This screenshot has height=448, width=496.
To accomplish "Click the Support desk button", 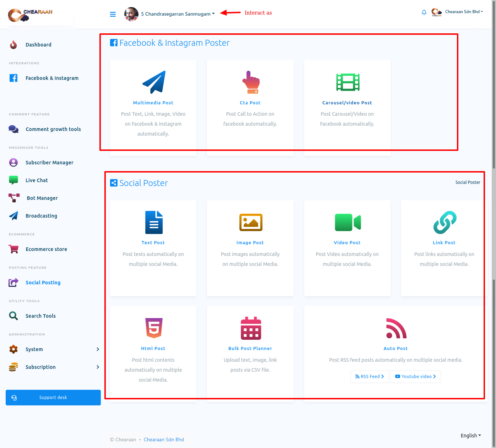I will [53, 398].
